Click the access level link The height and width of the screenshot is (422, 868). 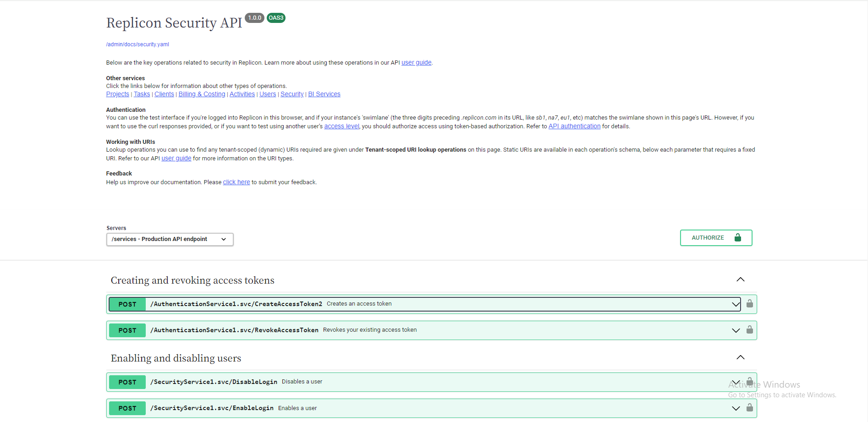click(341, 126)
